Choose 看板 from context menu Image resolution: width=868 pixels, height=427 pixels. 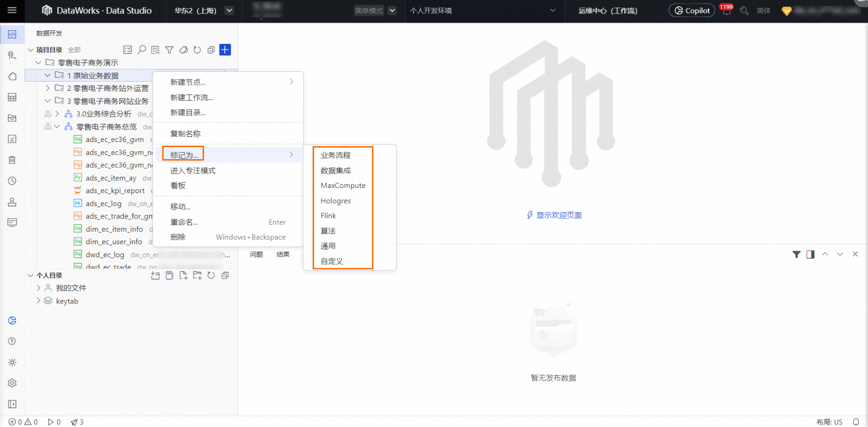[228, 185]
